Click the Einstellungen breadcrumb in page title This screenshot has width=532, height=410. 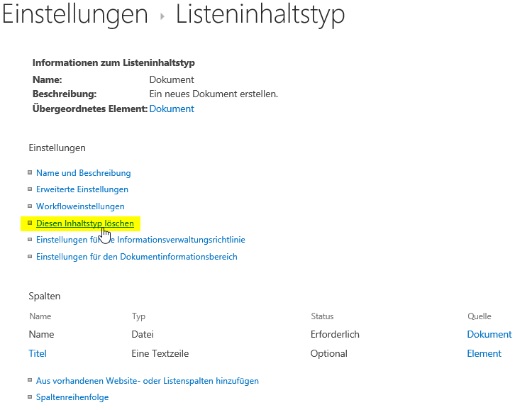[74, 15]
